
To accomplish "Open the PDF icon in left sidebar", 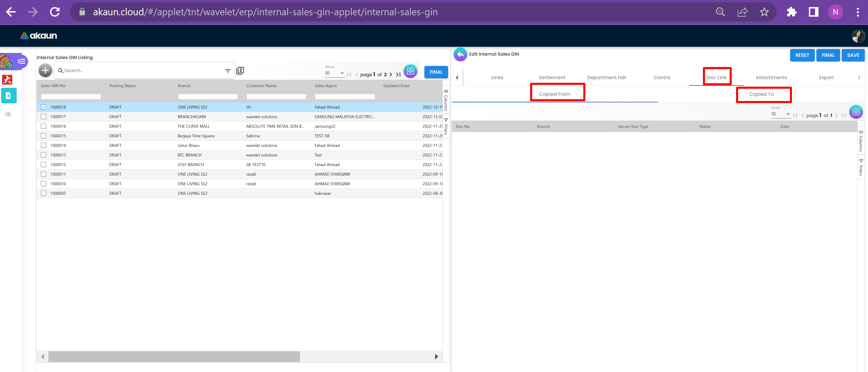I will point(7,79).
